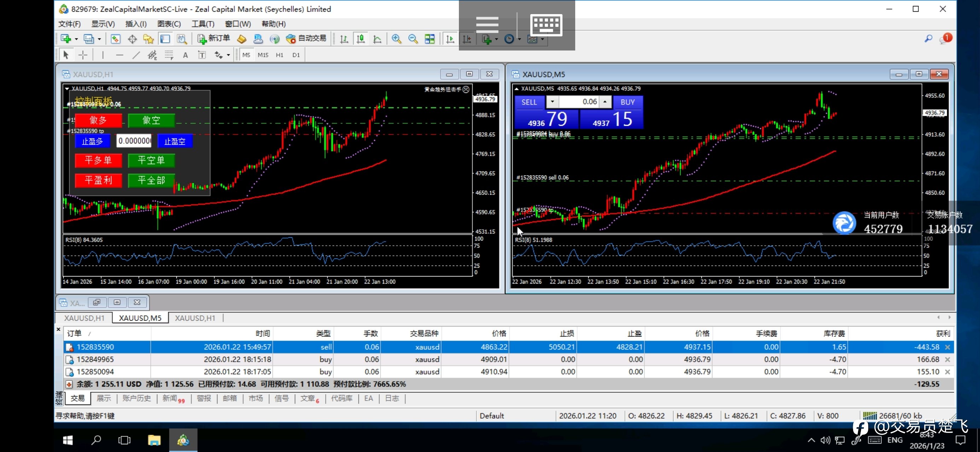Toggle the M15 timeframe button

263,55
